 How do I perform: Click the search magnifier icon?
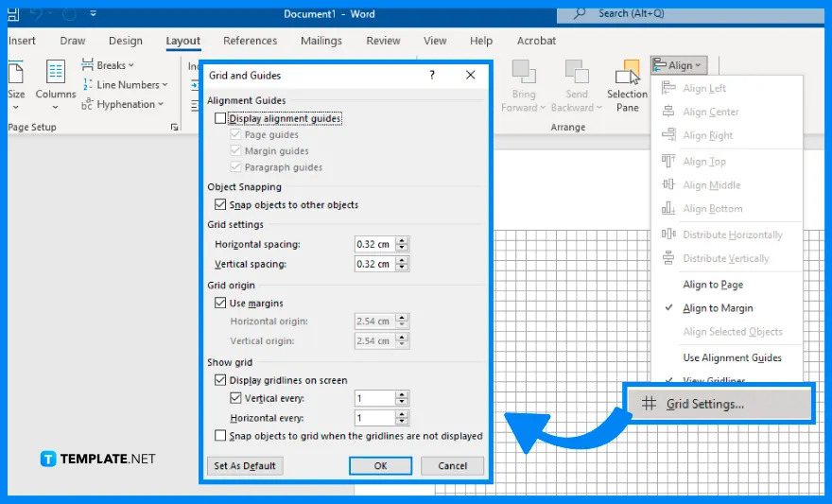click(579, 13)
